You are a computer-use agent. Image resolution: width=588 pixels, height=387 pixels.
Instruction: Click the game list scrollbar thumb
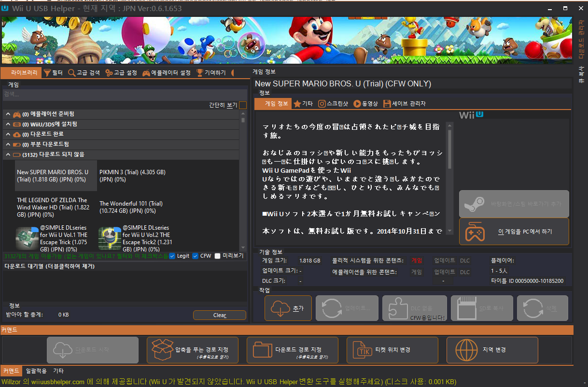point(243,120)
